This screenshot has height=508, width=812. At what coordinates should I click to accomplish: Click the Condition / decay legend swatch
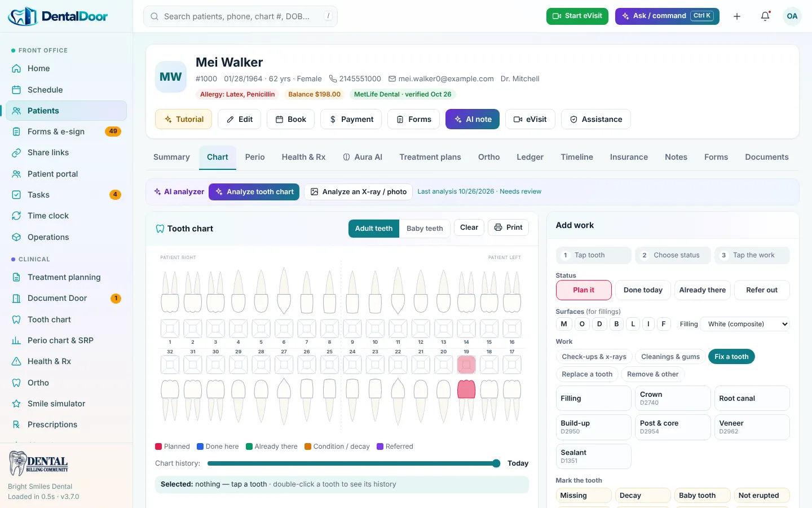[308, 446]
